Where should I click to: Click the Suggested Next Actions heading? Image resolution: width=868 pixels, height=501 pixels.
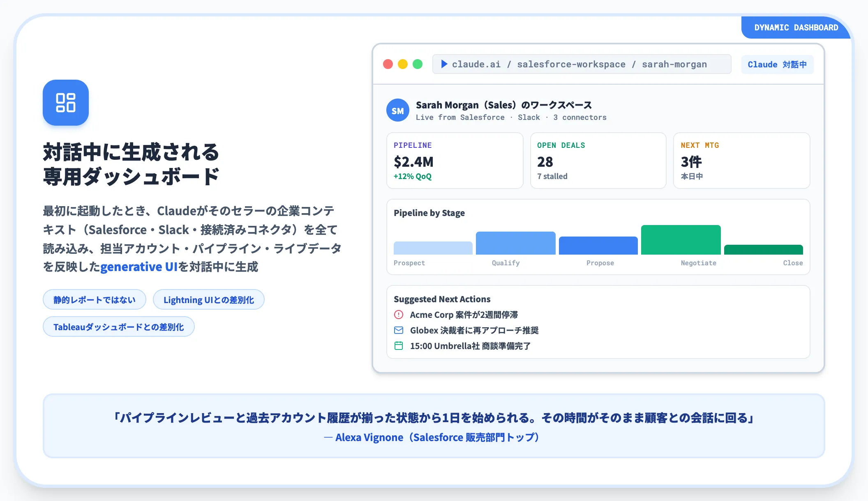pyautogui.click(x=442, y=299)
